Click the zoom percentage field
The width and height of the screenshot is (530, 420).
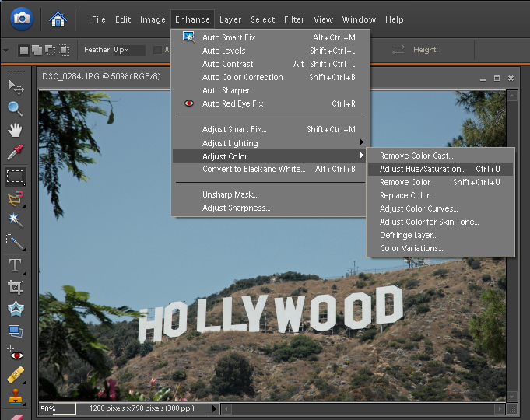pos(57,408)
